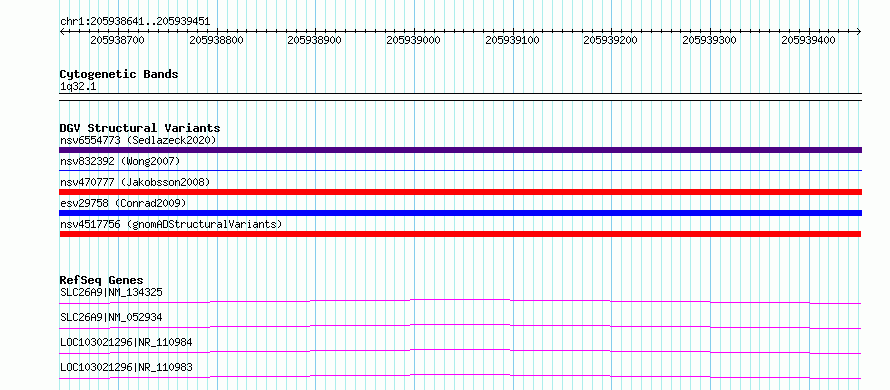Viewport: 890px width, 390px height.
Task: Click the red nsv470777 variant bar
Action: point(460,192)
